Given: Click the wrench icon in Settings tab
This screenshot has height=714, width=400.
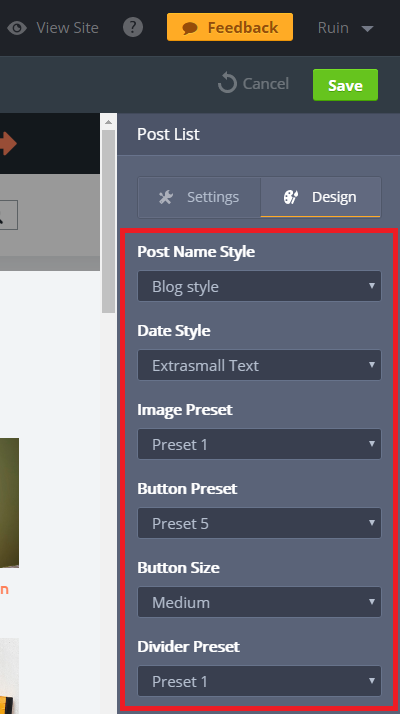Looking at the screenshot, I should [x=165, y=197].
